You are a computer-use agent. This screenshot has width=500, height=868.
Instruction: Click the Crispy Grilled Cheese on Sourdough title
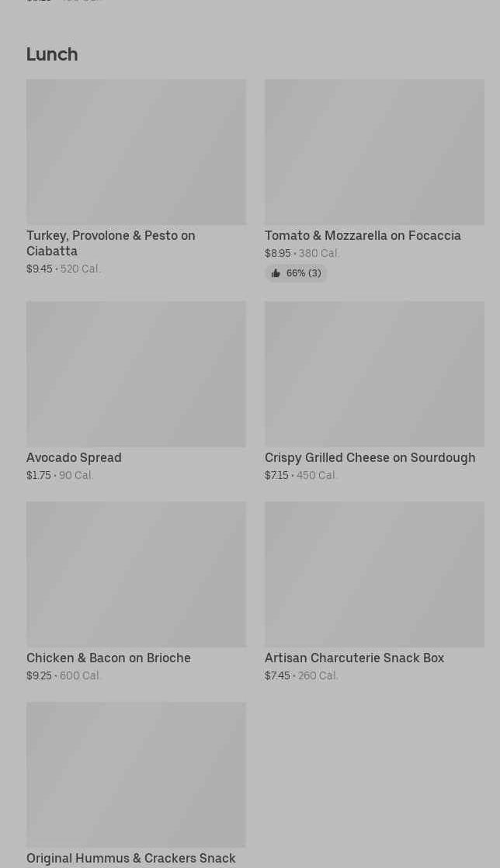point(370,457)
